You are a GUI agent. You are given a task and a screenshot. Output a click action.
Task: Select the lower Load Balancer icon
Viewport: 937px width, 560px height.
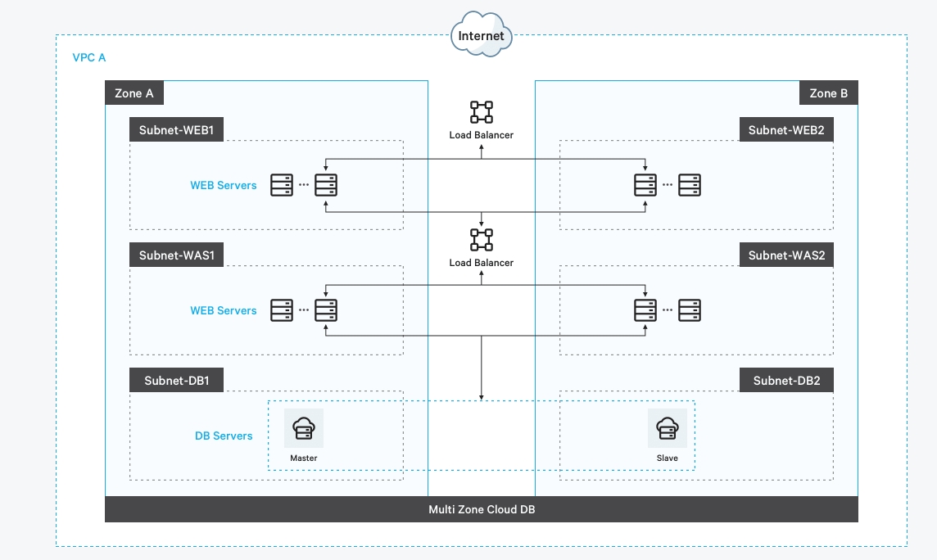coord(482,240)
